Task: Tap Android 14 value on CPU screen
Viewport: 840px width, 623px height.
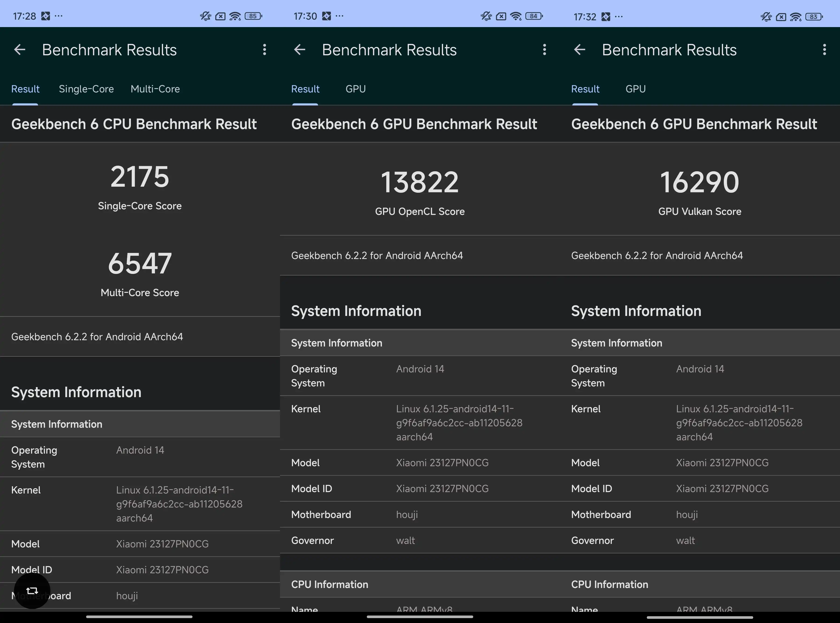Action: [x=140, y=450]
